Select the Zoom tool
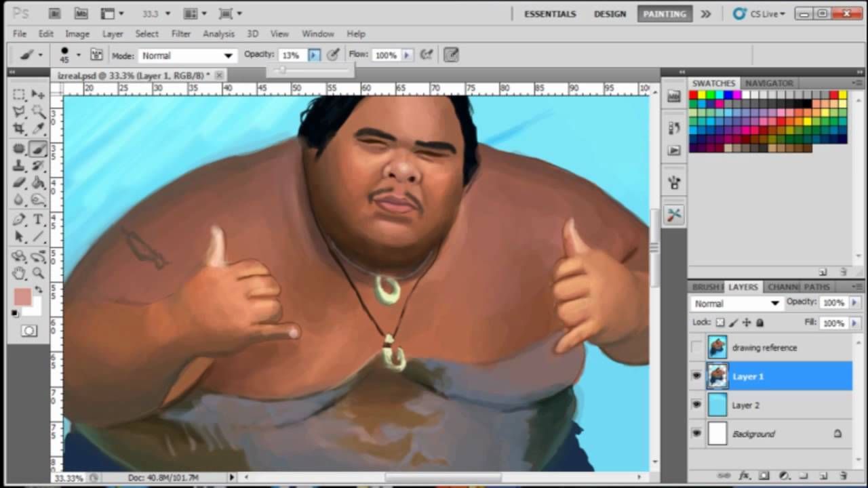 (x=38, y=273)
